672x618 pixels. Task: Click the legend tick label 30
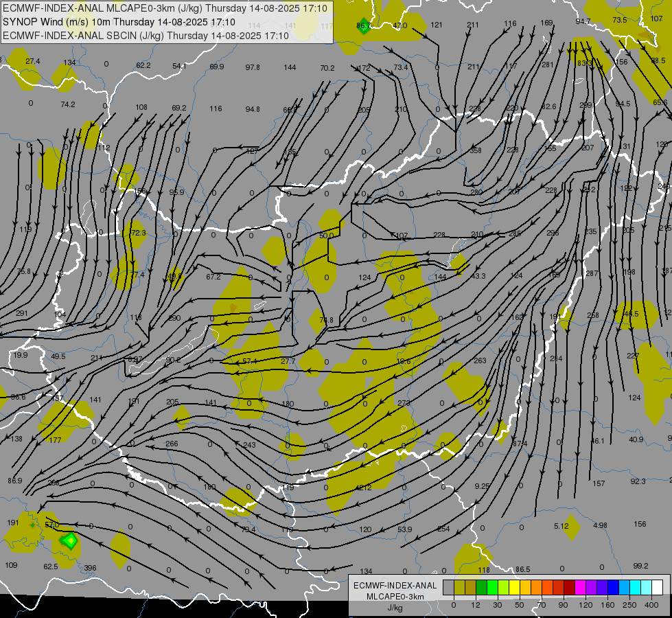pos(497,605)
